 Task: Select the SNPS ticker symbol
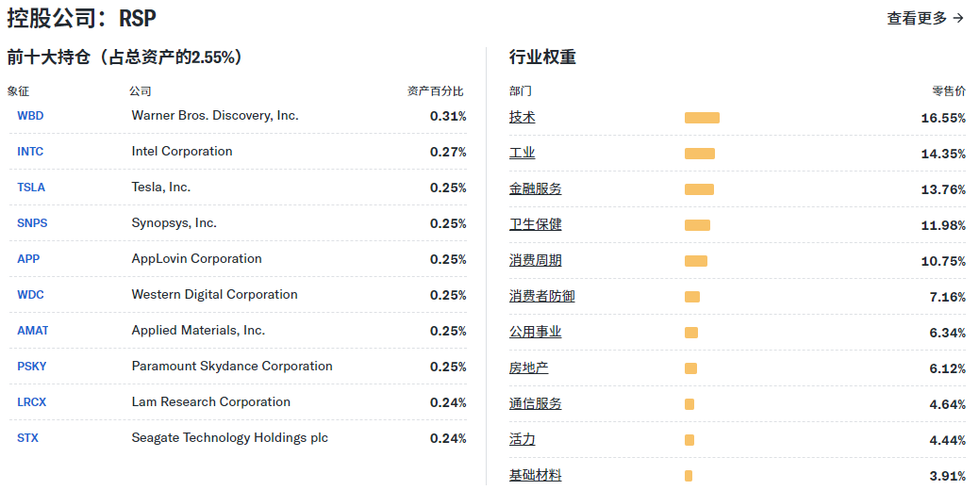32,223
